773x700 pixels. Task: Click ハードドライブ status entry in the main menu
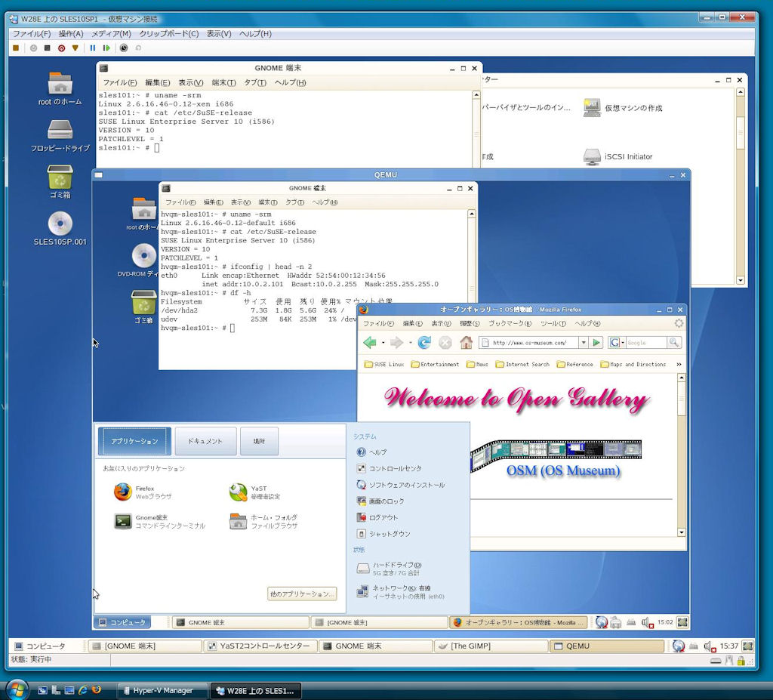(389, 569)
